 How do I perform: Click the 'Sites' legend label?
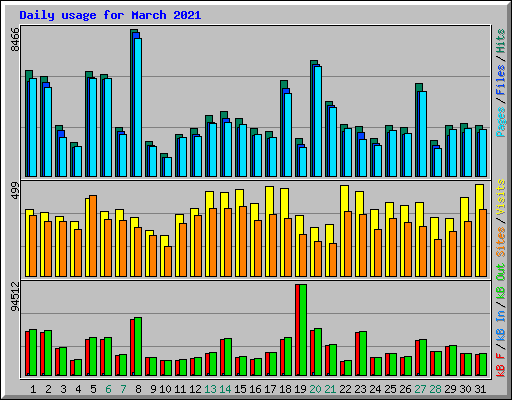(501, 242)
